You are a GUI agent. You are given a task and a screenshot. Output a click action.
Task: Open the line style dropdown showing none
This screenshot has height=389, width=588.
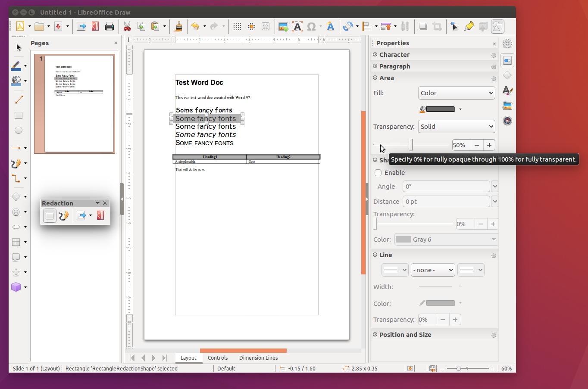pos(433,270)
